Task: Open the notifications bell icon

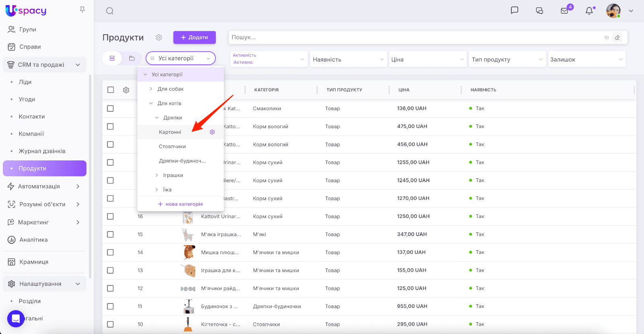Action: 589,11
